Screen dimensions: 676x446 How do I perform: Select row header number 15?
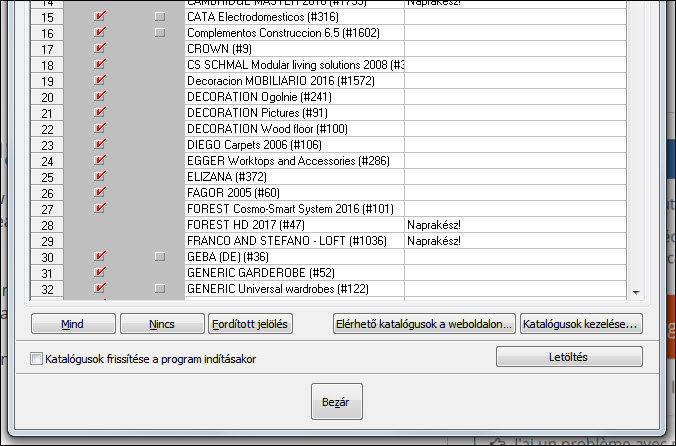pos(47,17)
